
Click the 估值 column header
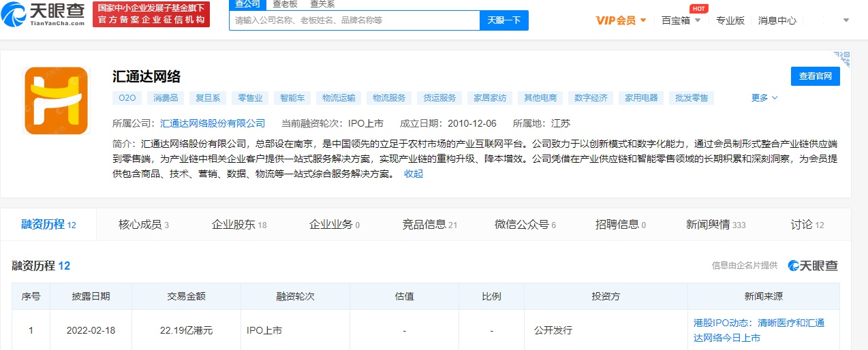pos(404,297)
